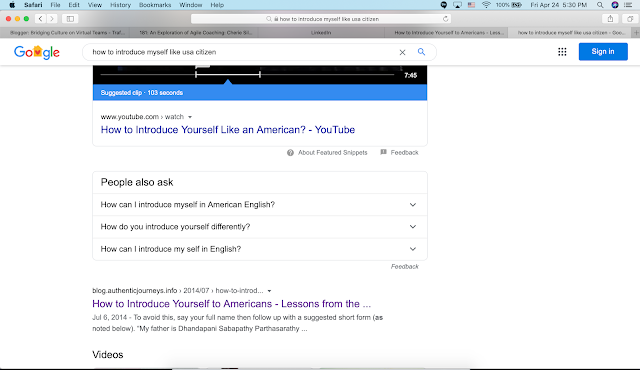Click the blue search magnifier icon

pos(421,52)
